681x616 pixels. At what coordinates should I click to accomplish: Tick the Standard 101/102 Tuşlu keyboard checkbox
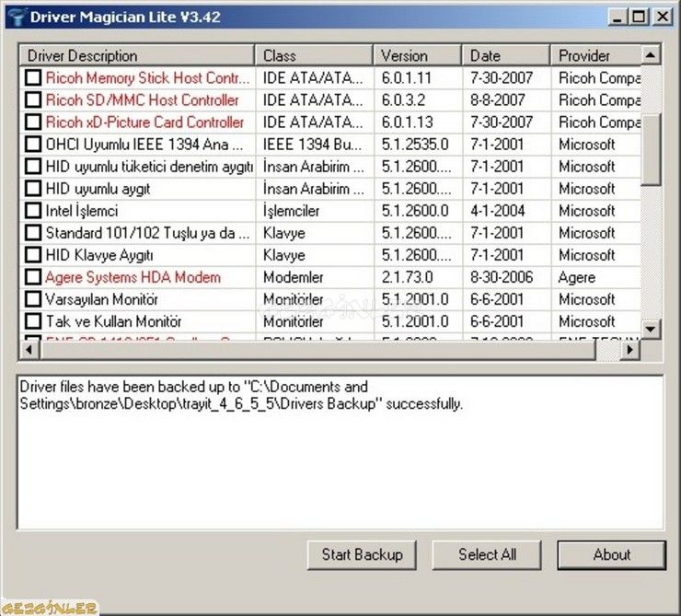point(33,233)
